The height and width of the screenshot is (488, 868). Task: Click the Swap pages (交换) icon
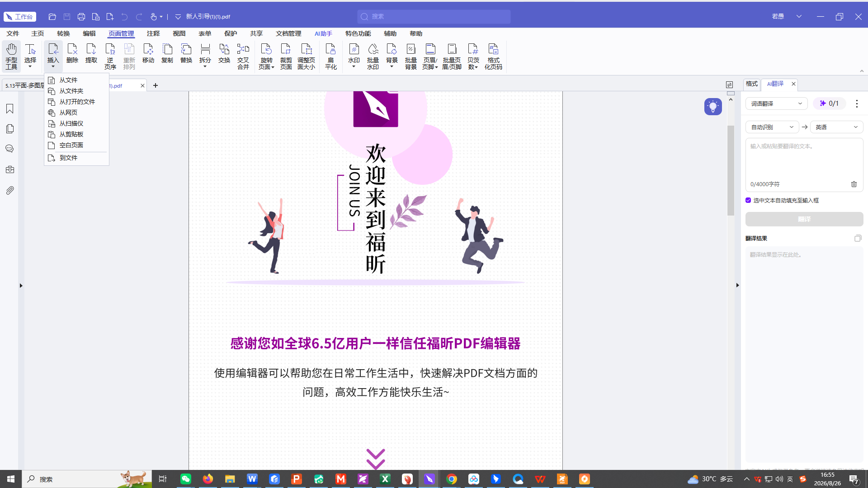click(224, 54)
